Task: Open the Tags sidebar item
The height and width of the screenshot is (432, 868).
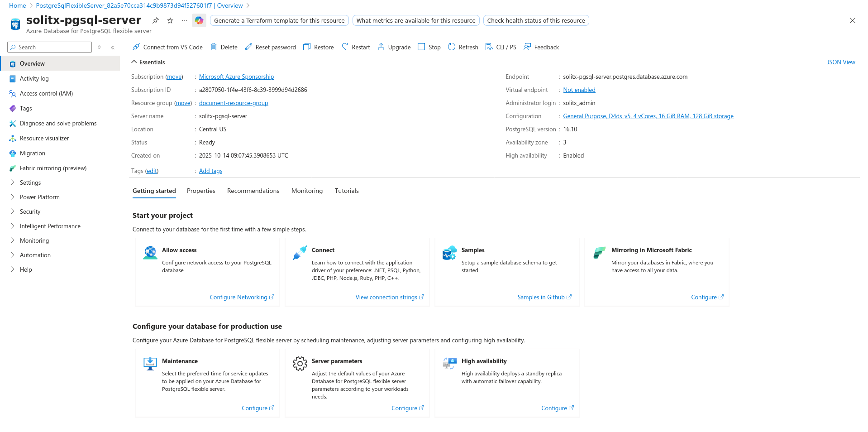Action: 60,108
